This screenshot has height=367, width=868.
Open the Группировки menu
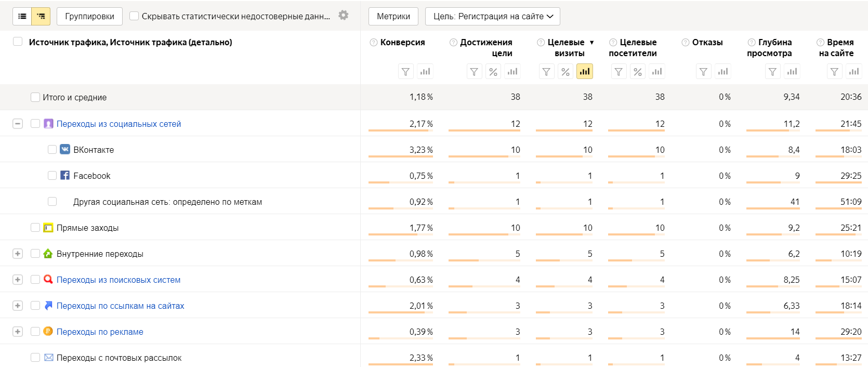click(x=89, y=16)
